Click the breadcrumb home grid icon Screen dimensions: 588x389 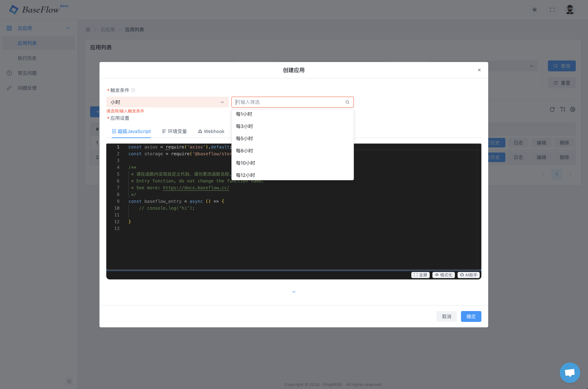click(x=88, y=30)
